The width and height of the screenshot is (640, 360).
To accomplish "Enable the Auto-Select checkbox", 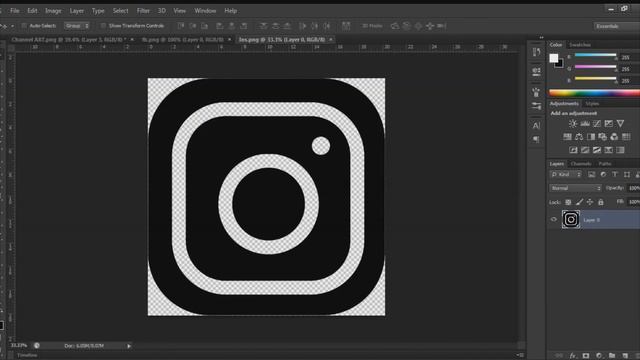I will click(24, 26).
